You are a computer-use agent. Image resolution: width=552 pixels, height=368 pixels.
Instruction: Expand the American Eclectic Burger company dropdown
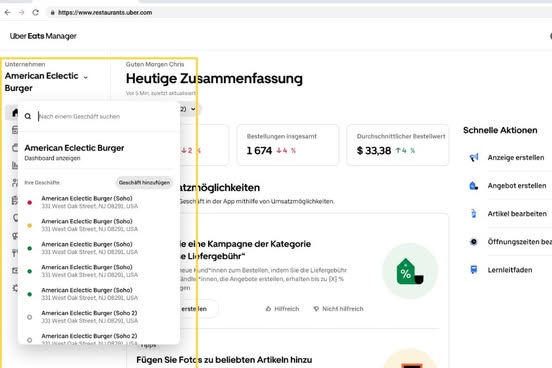coord(86,77)
